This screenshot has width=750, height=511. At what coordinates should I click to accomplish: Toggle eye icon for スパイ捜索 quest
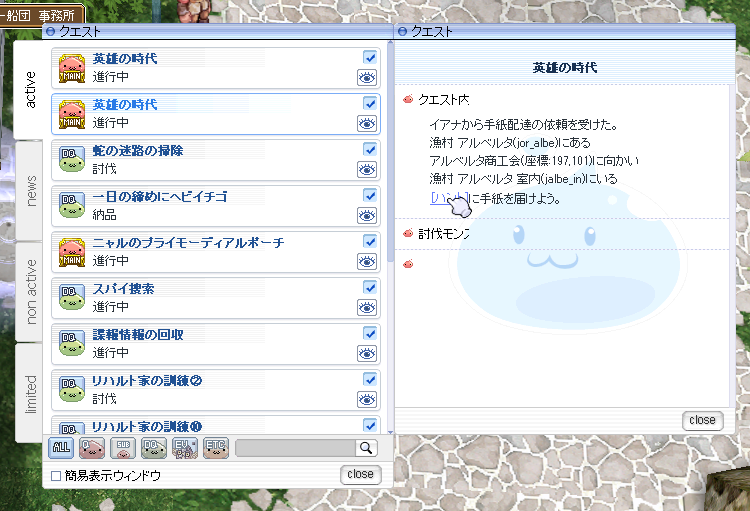[368, 307]
